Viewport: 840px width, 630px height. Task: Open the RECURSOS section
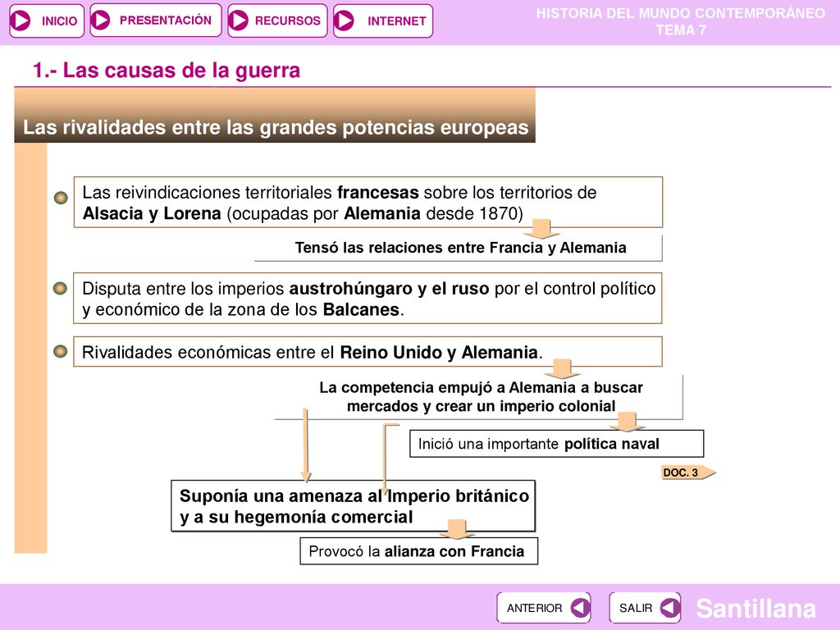[x=277, y=21]
